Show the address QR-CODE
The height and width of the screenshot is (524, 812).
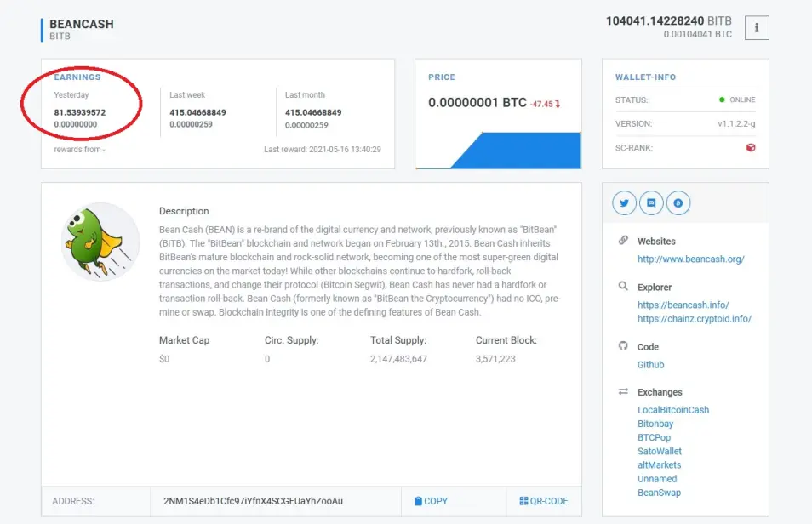(x=543, y=501)
